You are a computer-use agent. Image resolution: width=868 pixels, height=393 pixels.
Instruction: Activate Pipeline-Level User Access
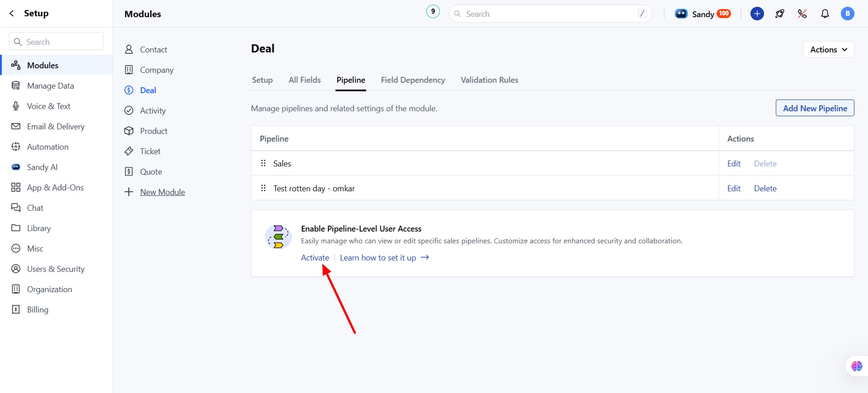(x=315, y=258)
